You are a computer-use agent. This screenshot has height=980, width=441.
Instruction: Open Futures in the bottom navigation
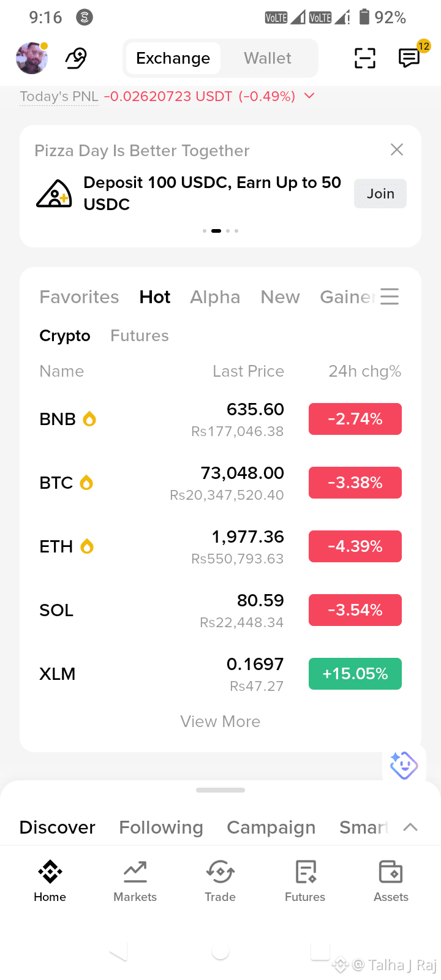coord(305,881)
